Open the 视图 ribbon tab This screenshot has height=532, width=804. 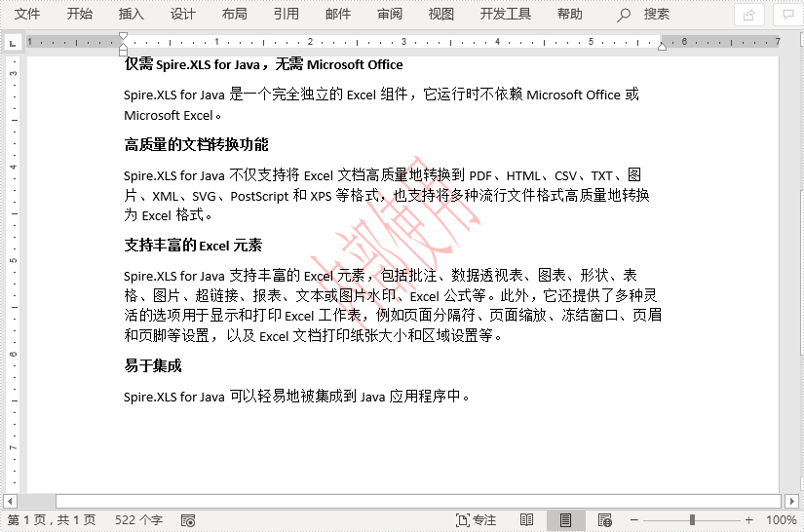click(x=440, y=15)
